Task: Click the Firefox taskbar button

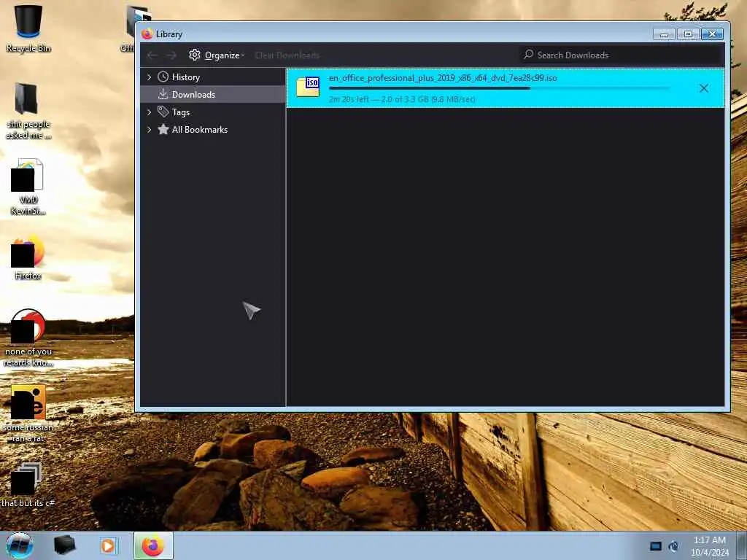Action: [153, 545]
